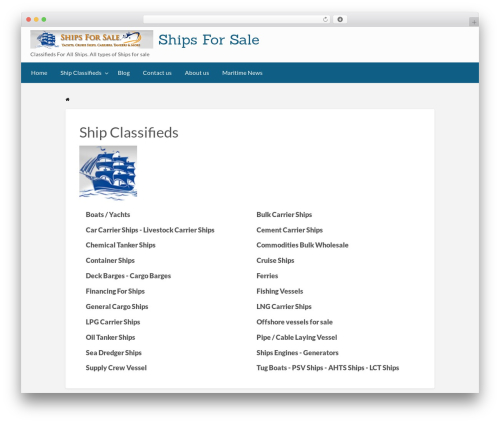
Task: Click the home breadcrumb icon
Action: pos(68,99)
